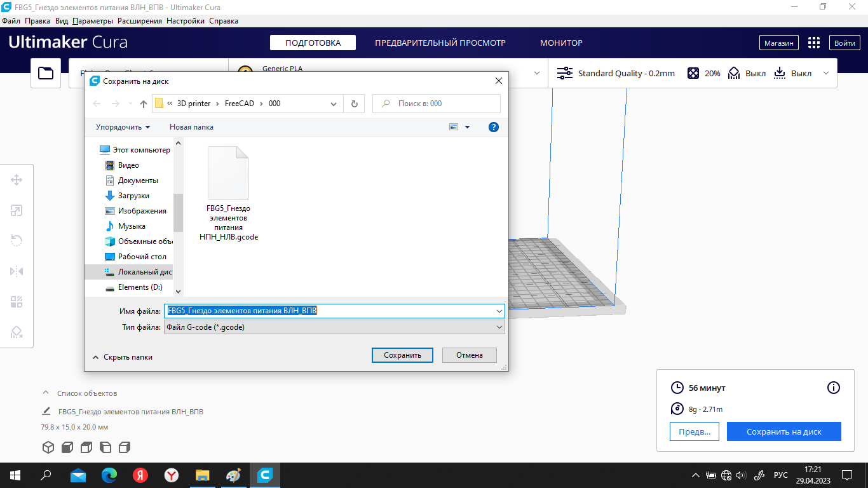Select the Mirror tool in left toolbar
Screen dimensions: 868x488
coord(17,271)
